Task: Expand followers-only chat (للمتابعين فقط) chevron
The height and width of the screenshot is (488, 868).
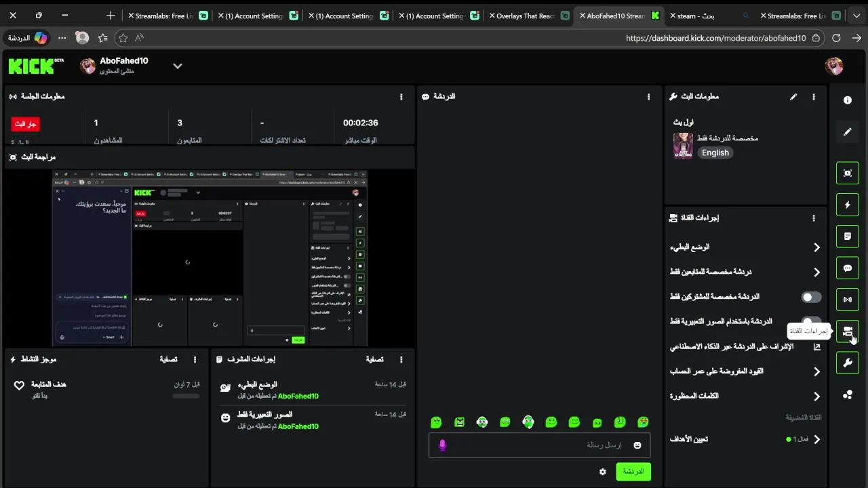Action: 816,272
